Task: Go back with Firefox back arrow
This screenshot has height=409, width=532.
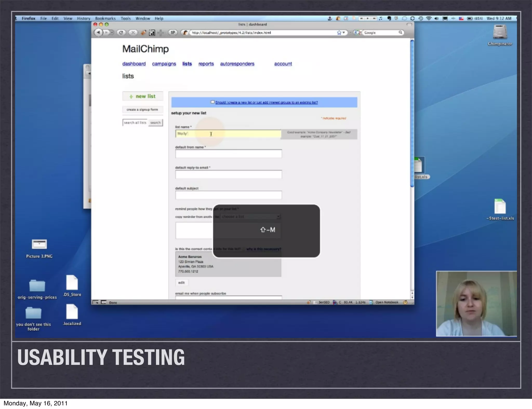Action: pyautogui.click(x=98, y=33)
